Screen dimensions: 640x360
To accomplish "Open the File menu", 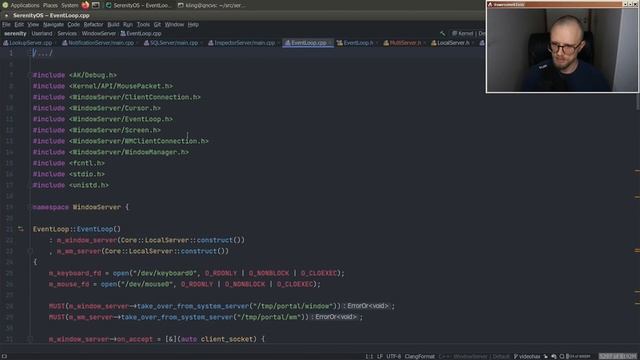I will [x=6, y=24].
